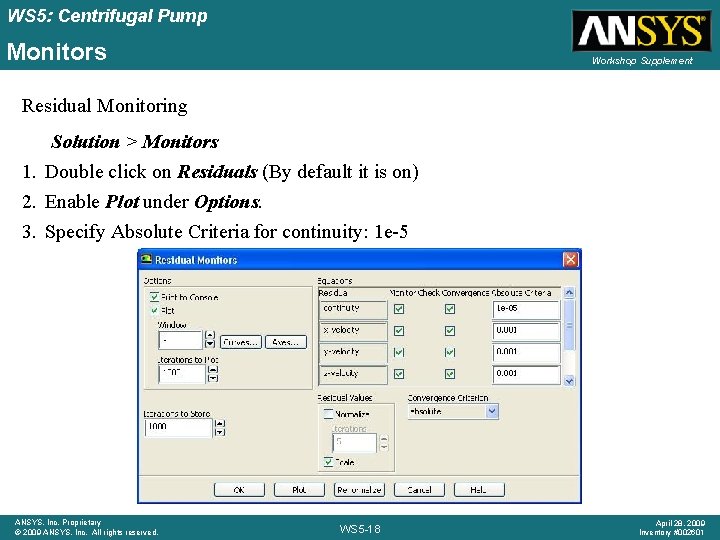Toggle Print to Console checkbox
The image size is (720, 540).
tap(155, 297)
